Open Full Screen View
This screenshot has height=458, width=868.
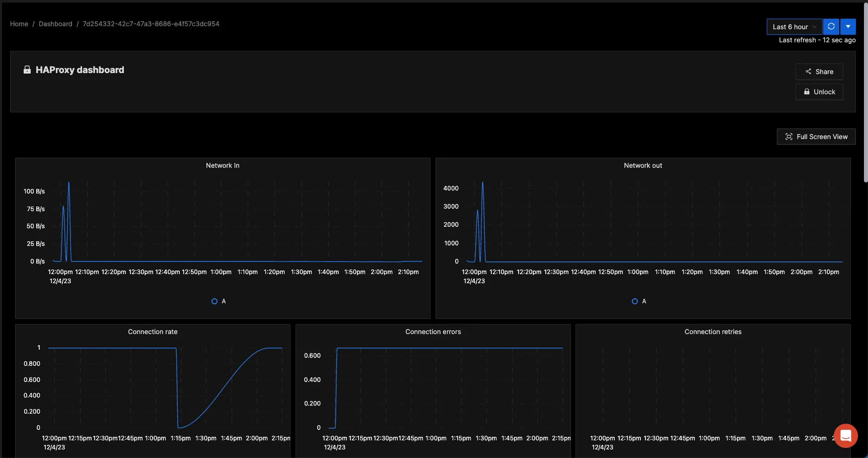816,137
